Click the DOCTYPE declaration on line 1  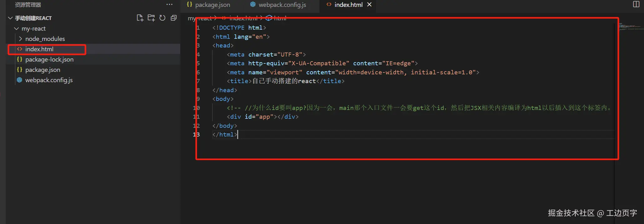pos(239,28)
